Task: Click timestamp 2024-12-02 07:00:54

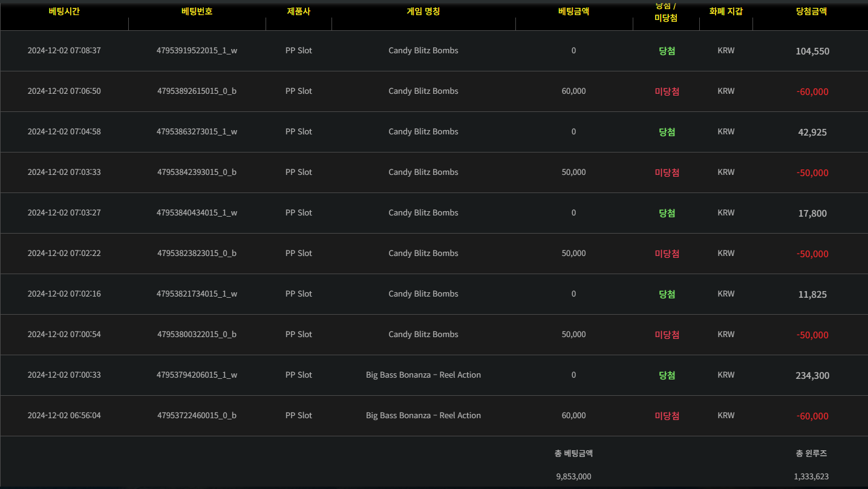Action: tap(64, 335)
